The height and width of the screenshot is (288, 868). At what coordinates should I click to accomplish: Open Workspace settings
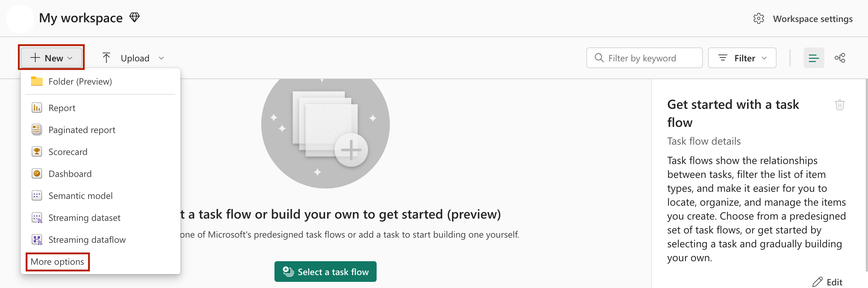point(803,18)
